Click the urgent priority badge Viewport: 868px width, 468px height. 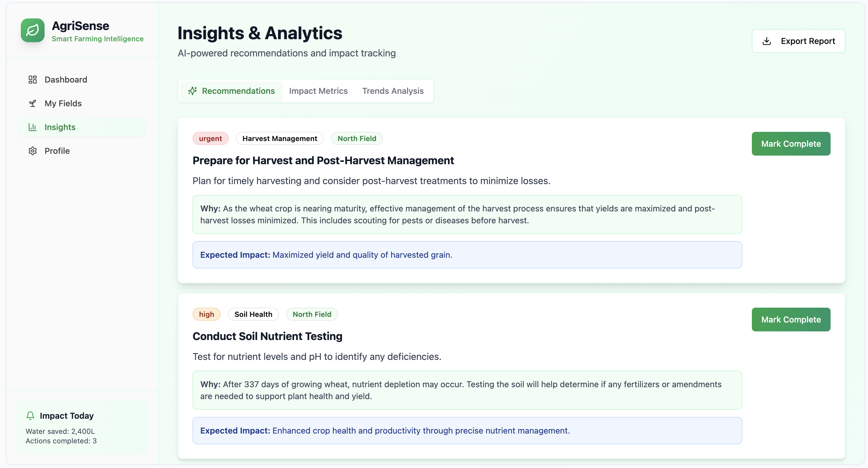pyautogui.click(x=210, y=138)
